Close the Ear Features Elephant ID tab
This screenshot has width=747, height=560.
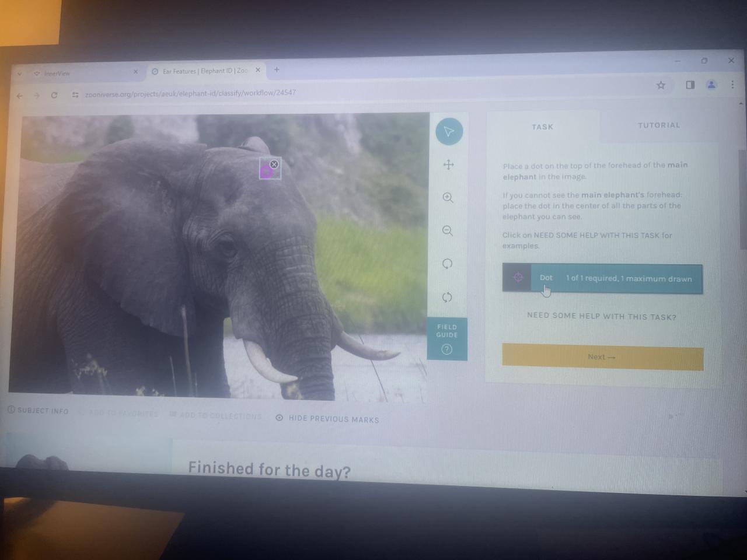click(x=258, y=70)
